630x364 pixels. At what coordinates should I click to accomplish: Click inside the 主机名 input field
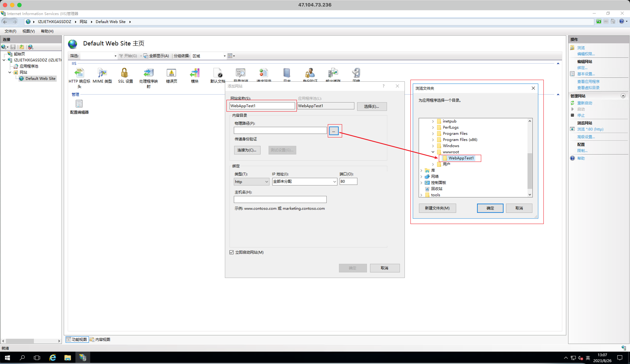tap(280, 199)
